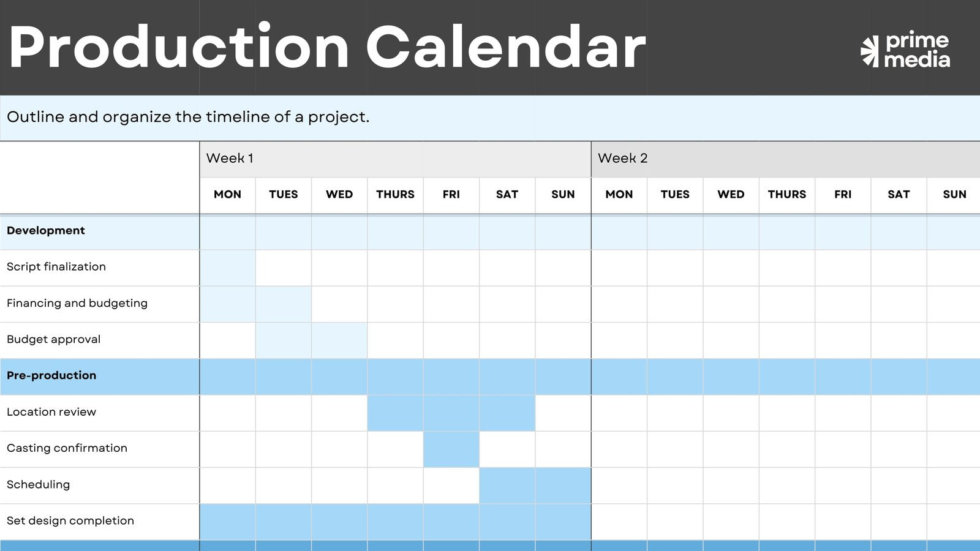Screen dimensions: 980x551
Task: Select the Casting confirmation task label
Action: tap(67, 448)
